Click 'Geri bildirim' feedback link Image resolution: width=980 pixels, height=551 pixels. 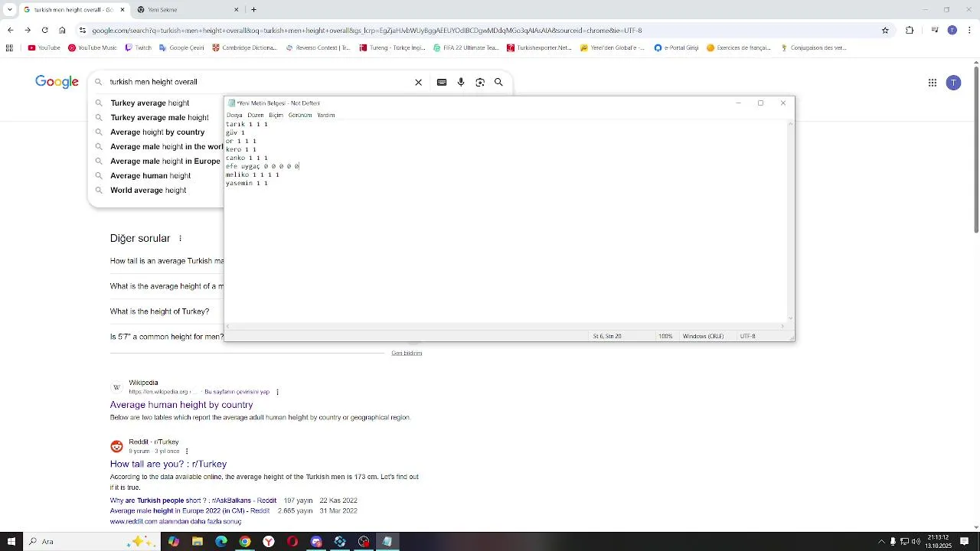407,354
